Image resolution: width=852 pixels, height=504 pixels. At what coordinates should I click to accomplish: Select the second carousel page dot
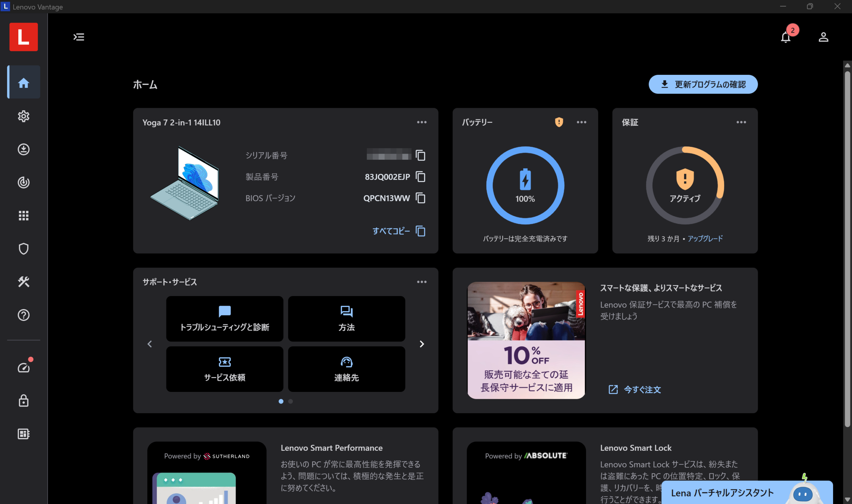(x=291, y=402)
